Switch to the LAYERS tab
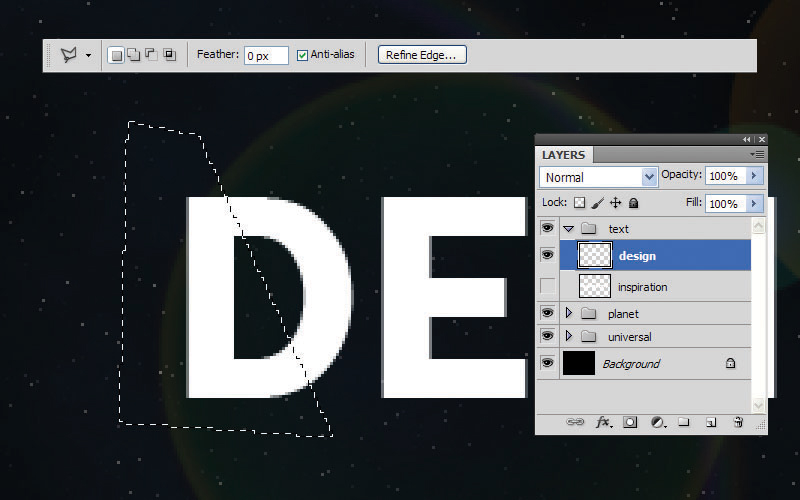The height and width of the screenshot is (500, 800). [563, 155]
